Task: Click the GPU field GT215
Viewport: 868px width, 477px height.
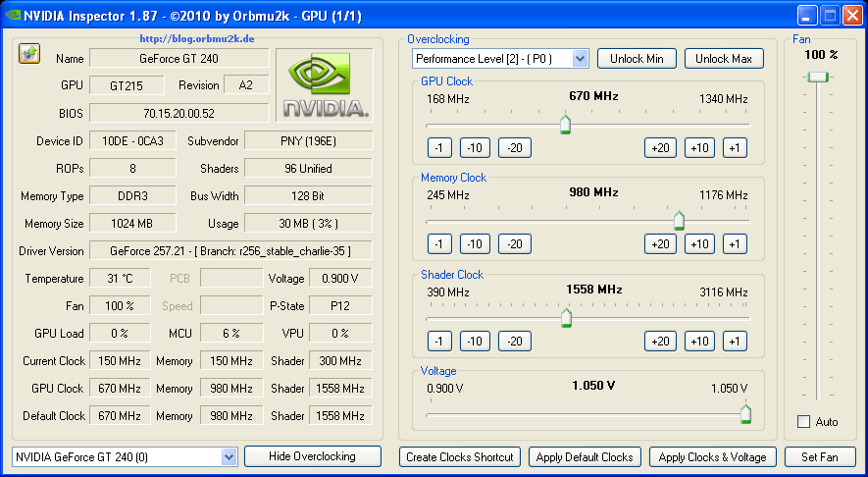Action: [x=127, y=85]
